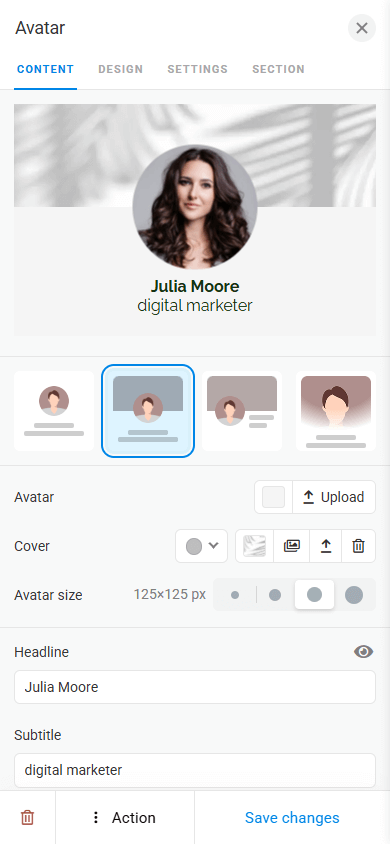This screenshot has height=844, width=390.
Task: Open the Action menu
Action: click(125, 818)
